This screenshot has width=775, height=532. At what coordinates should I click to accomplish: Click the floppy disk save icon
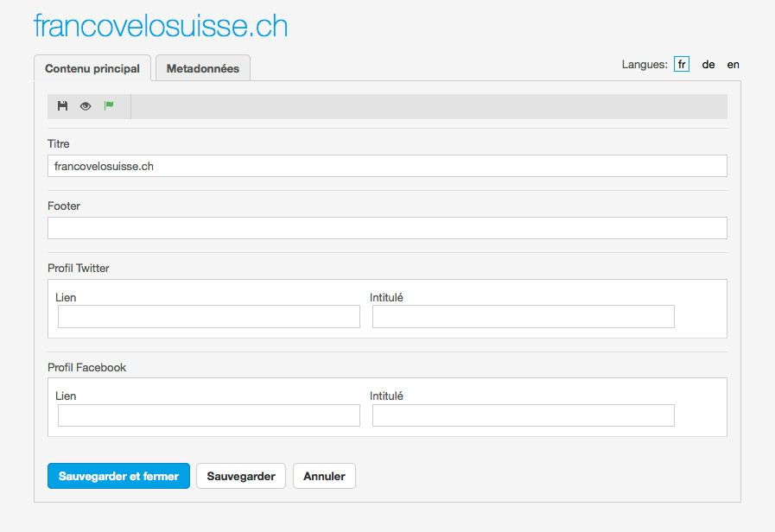[x=62, y=106]
